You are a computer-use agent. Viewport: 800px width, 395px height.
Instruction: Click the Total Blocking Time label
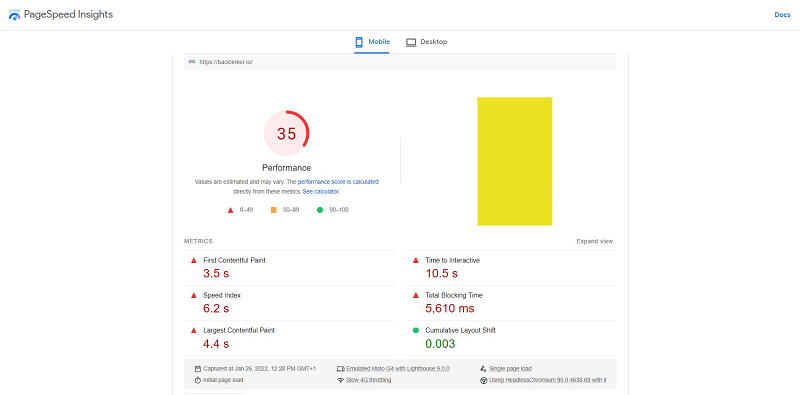[x=454, y=295]
